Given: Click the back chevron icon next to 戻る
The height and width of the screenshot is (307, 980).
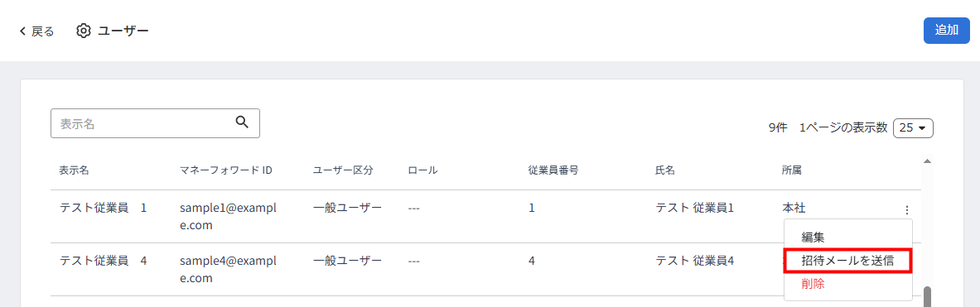Looking at the screenshot, I should 23,31.
